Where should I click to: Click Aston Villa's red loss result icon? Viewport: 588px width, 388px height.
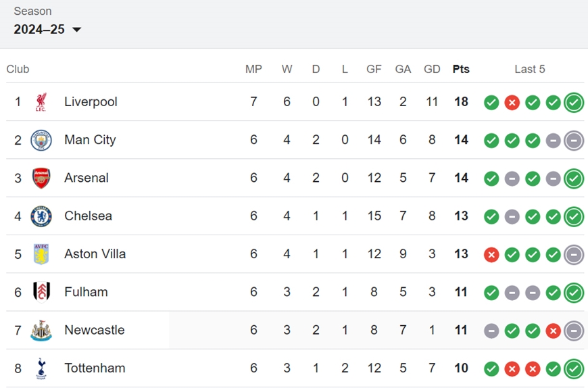click(x=491, y=255)
